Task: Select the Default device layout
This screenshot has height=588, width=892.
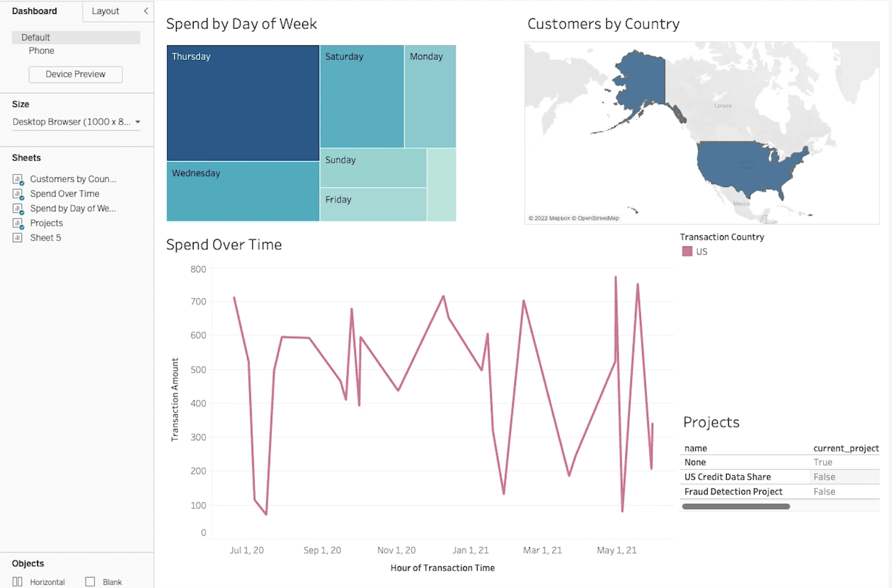Action: tap(76, 38)
